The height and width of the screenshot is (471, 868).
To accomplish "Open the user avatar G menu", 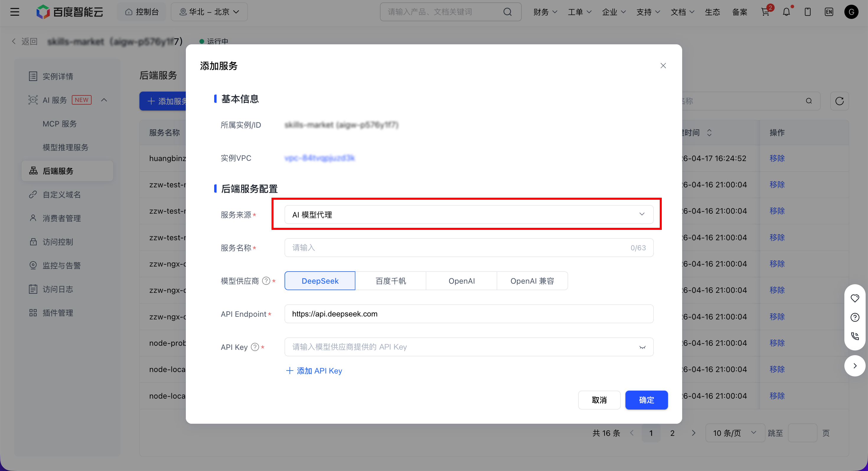I will pos(851,12).
